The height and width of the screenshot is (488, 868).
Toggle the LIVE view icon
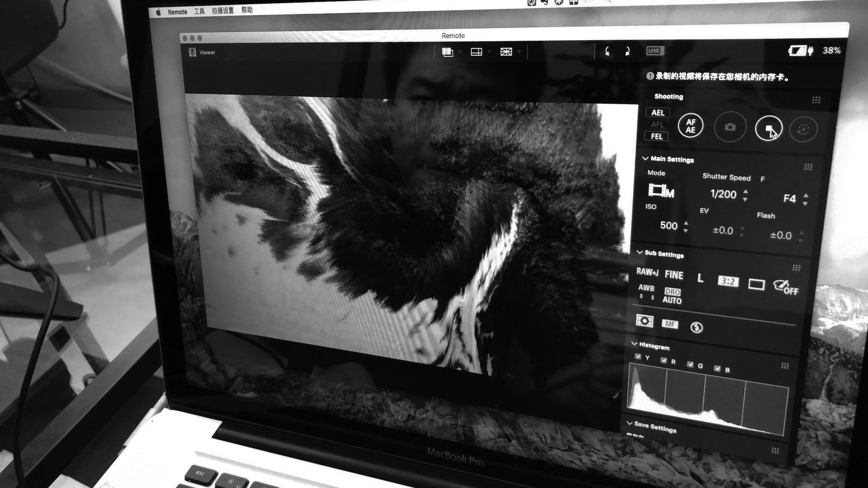coord(654,51)
